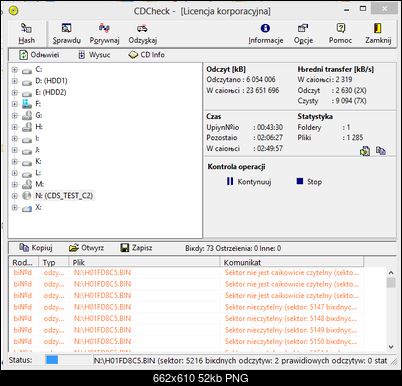Select the X: drive icon

27,208
